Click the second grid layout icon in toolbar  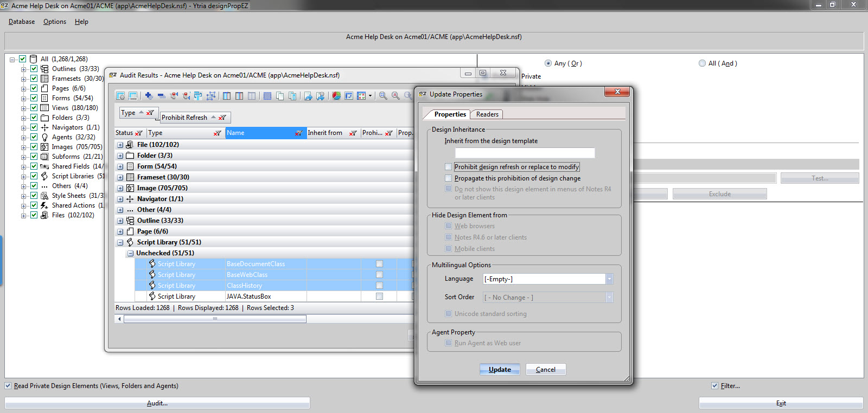133,96
